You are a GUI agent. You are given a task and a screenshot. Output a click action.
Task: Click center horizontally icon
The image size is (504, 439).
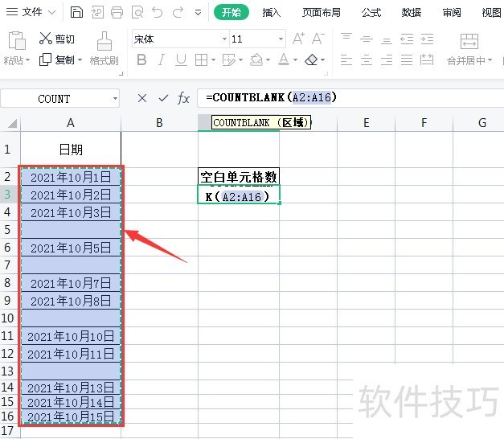tap(367, 59)
